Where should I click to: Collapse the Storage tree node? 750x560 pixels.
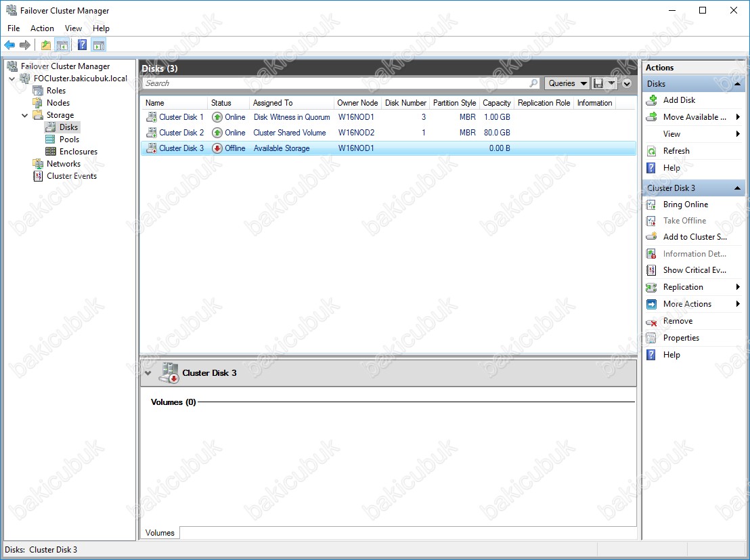click(25, 116)
